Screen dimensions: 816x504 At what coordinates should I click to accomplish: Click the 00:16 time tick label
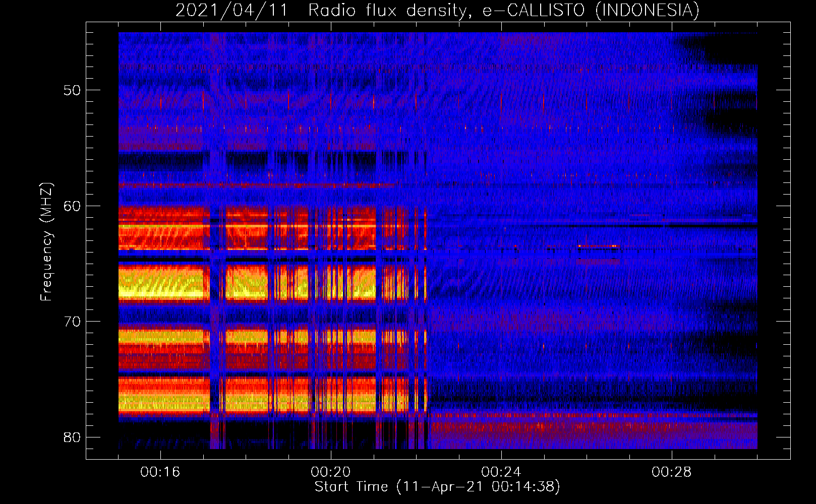coord(160,472)
